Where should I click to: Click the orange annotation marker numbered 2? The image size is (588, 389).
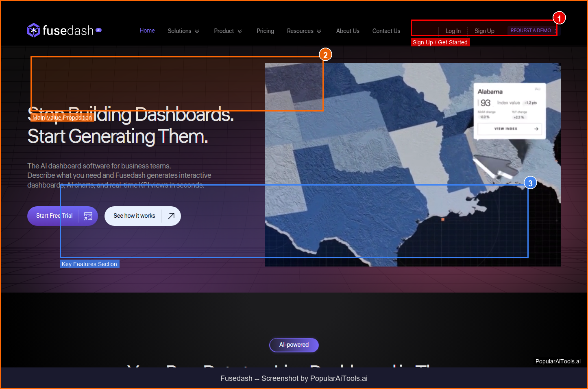(325, 55)
